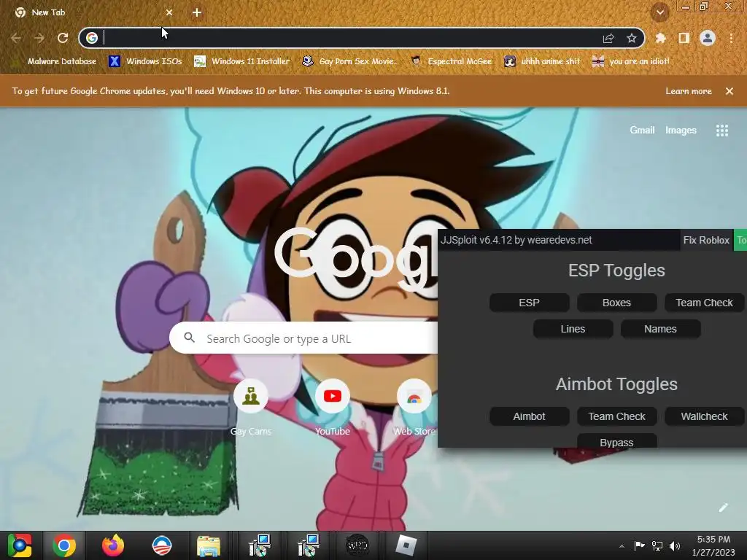The image size is (747, 560).
Task: Toggle Wallcheck in Aimbot Toggles
Action: 704,416
